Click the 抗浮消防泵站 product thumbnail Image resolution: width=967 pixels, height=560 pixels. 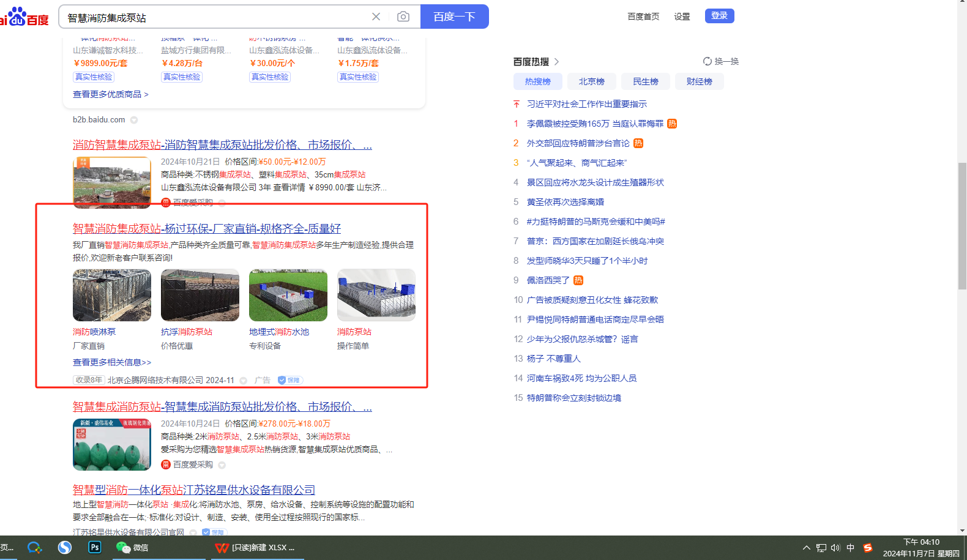[x=200, y=295]
